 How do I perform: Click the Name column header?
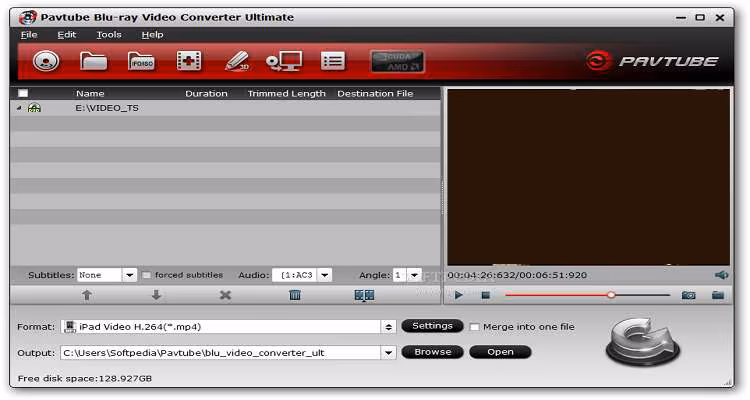(90, 93)
